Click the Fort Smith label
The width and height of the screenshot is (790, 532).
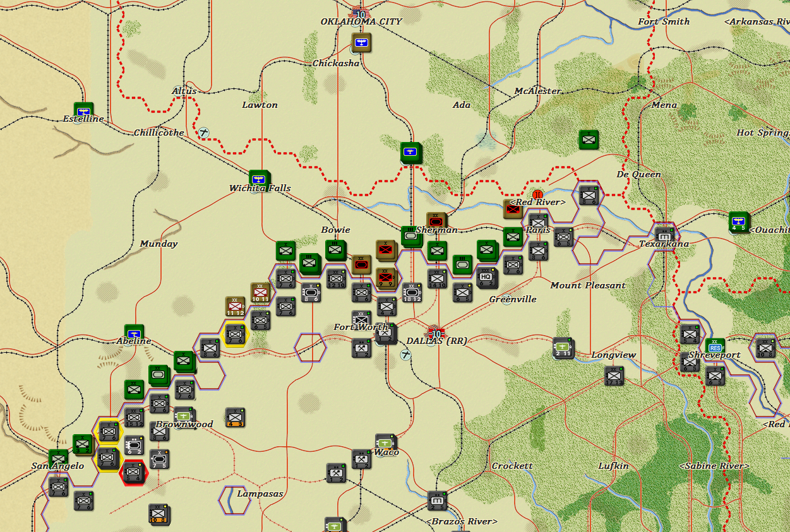pyautogui.click(x=664, y=21)
